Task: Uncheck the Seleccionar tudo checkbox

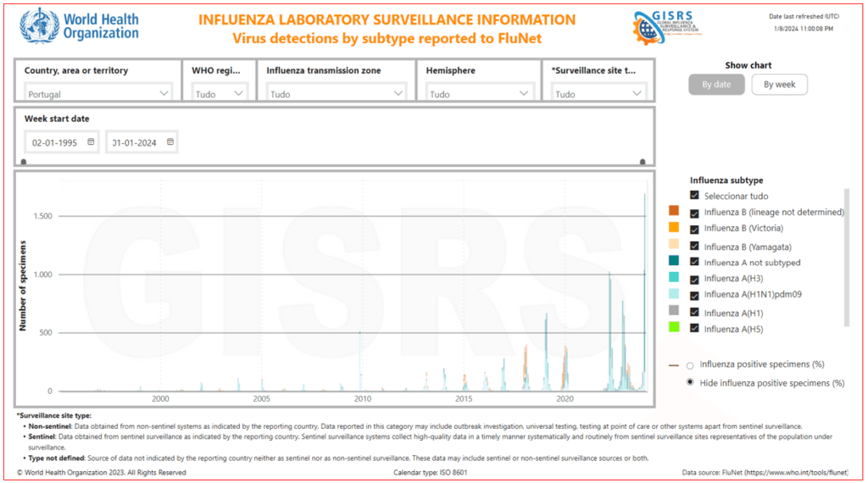Action: click(x=695, y=196)
